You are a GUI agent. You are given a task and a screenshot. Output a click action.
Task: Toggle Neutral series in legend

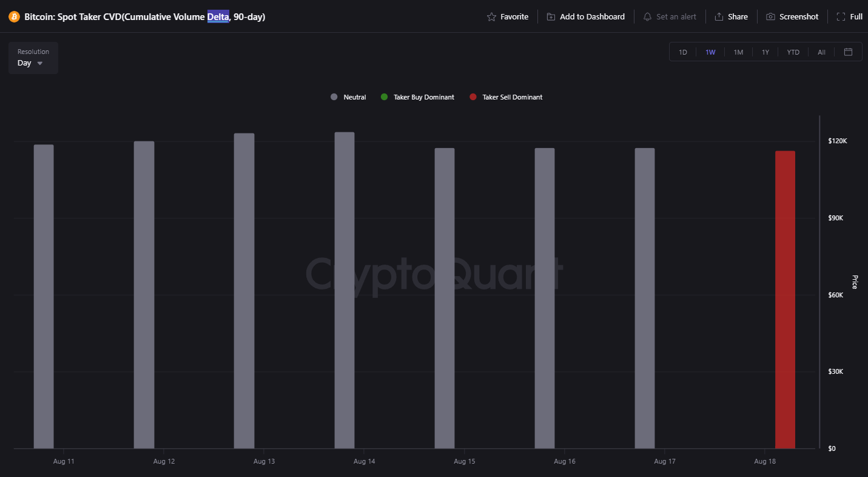coord(348,97)
